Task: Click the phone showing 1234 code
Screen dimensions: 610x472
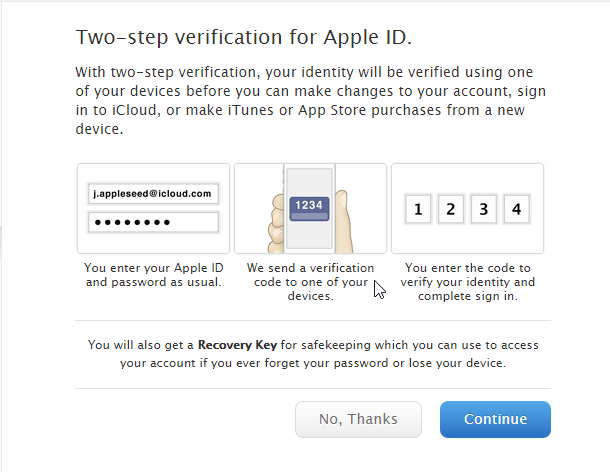Action: point(310,208)
